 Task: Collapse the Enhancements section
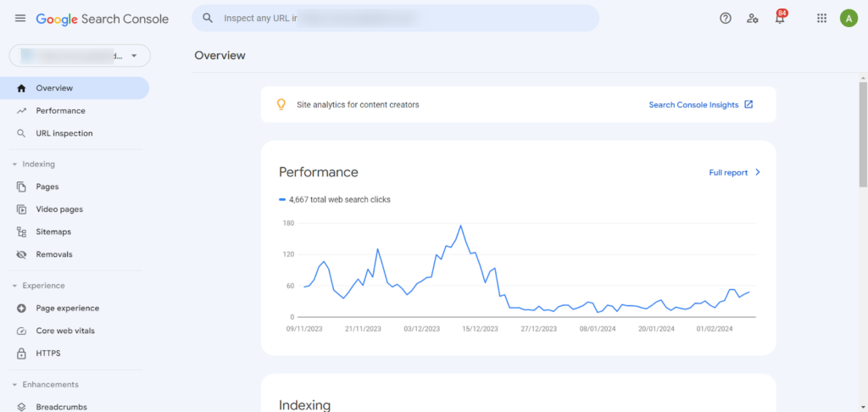(x=14, y=385)
